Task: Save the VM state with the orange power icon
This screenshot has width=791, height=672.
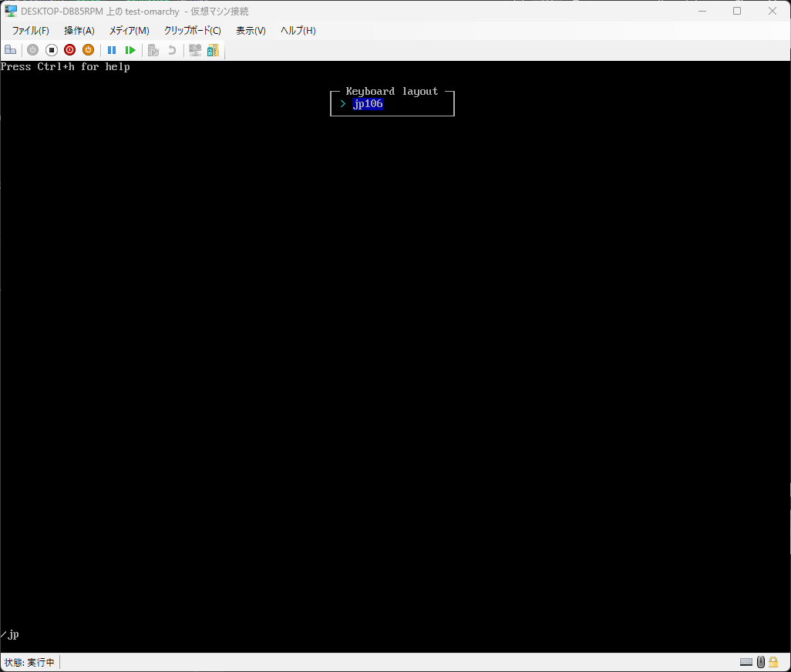Action: click(89, 50)
